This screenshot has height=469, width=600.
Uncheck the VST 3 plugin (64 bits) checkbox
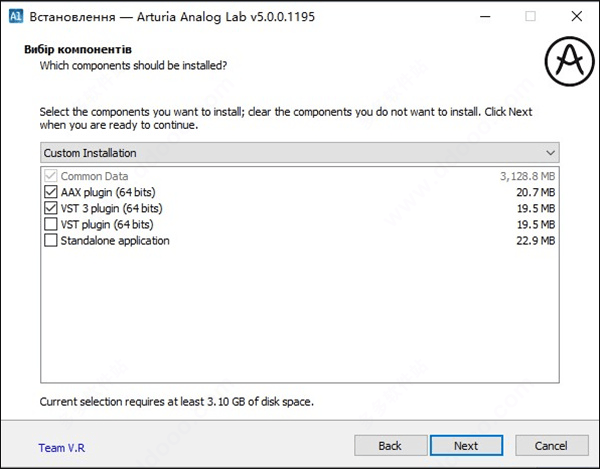coord(51,208)
